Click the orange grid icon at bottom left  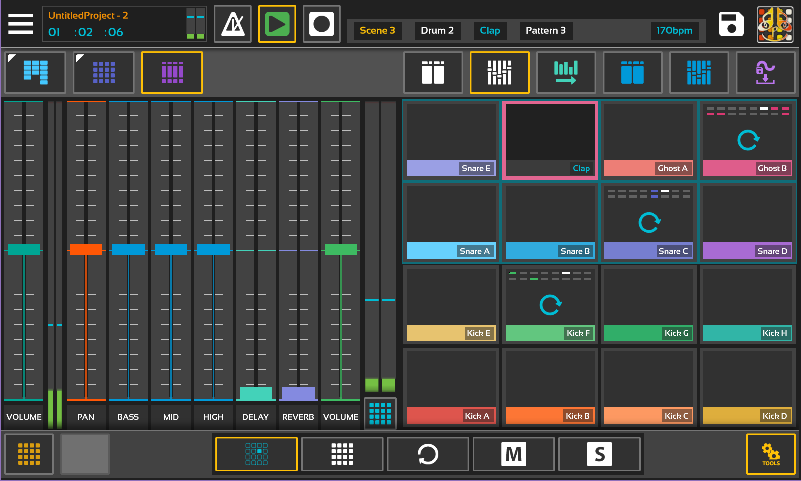tap(29, 454)
